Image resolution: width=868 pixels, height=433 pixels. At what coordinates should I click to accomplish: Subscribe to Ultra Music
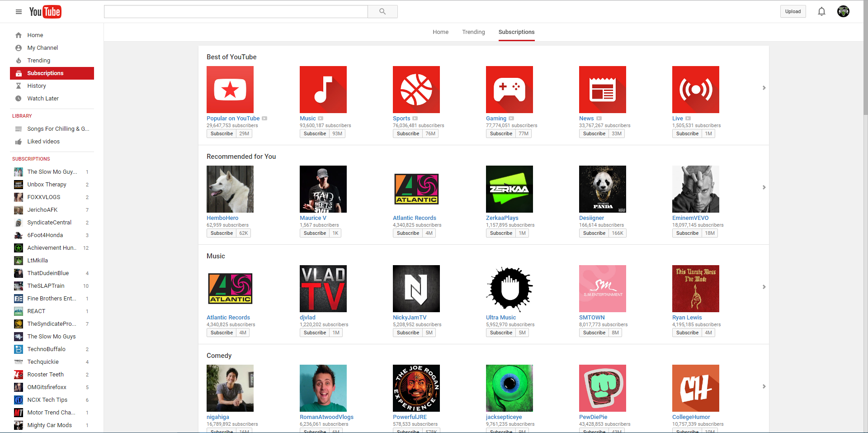[501, 333]
